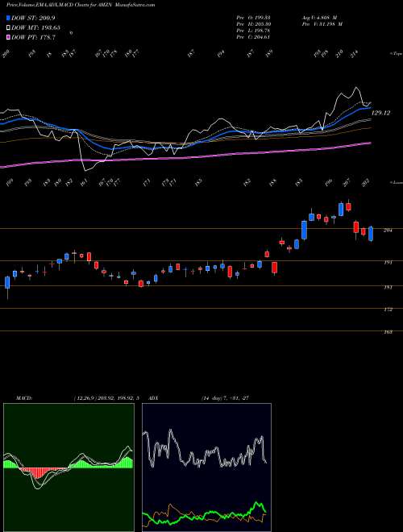The image size is (403, 532).
Task: Click the 'MACD:' panel heading
Action: click(x=23, y=397)
